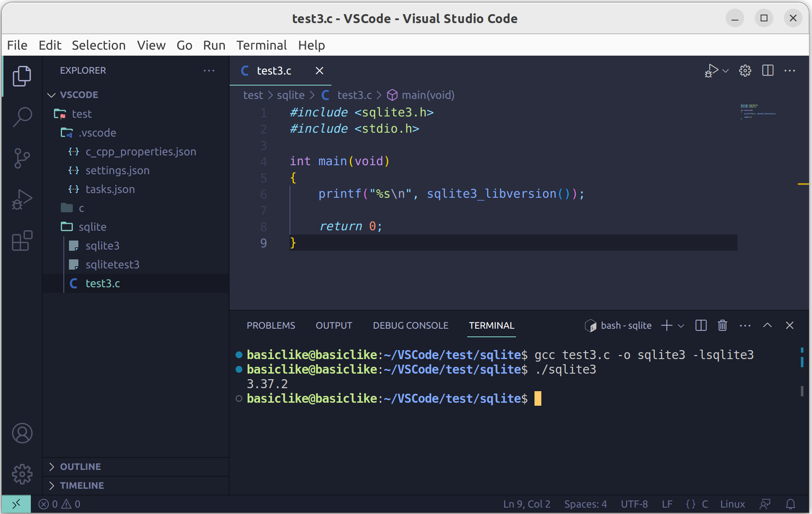
Task: Open the Explorer view in activity bar
Action: point(22,76)
